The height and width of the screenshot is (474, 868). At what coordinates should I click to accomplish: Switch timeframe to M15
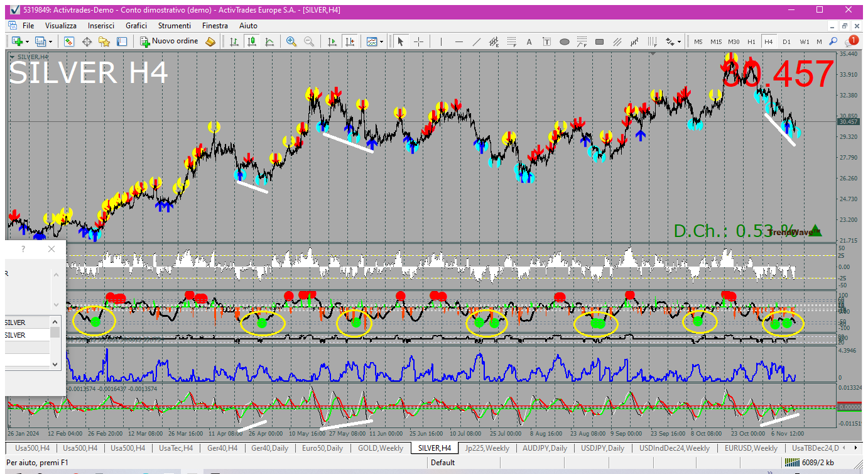[716, 41]
